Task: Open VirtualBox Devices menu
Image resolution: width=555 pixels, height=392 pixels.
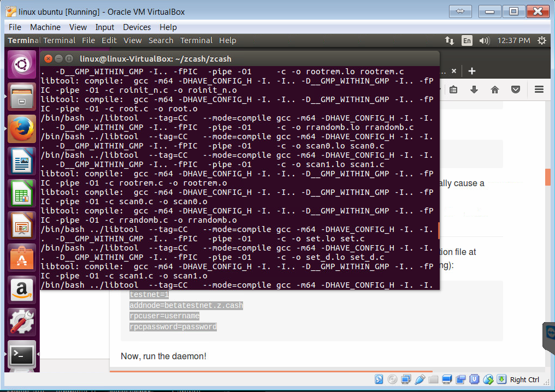Action: (x=137, y=27)
